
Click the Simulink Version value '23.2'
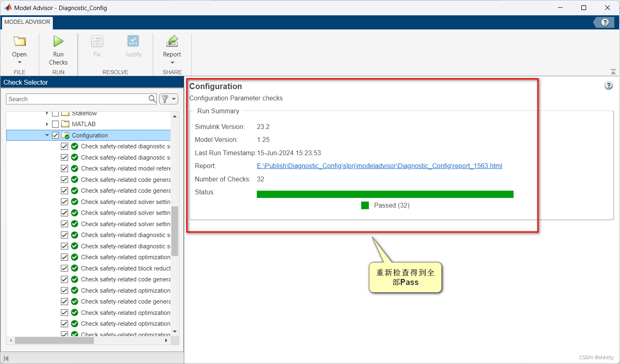tap(263, 127)
